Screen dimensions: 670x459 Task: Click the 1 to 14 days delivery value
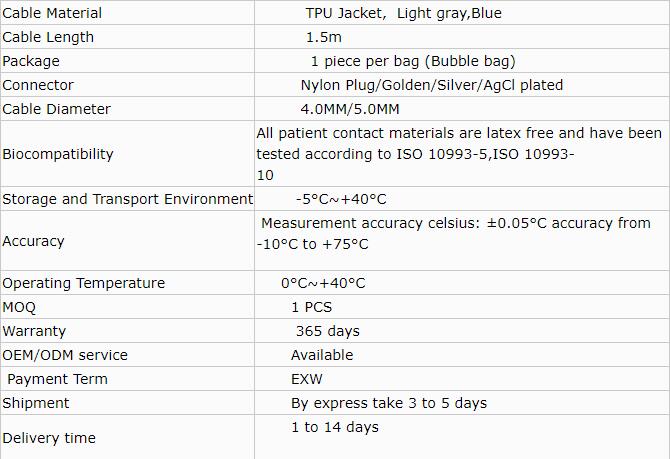coord(334,427)
